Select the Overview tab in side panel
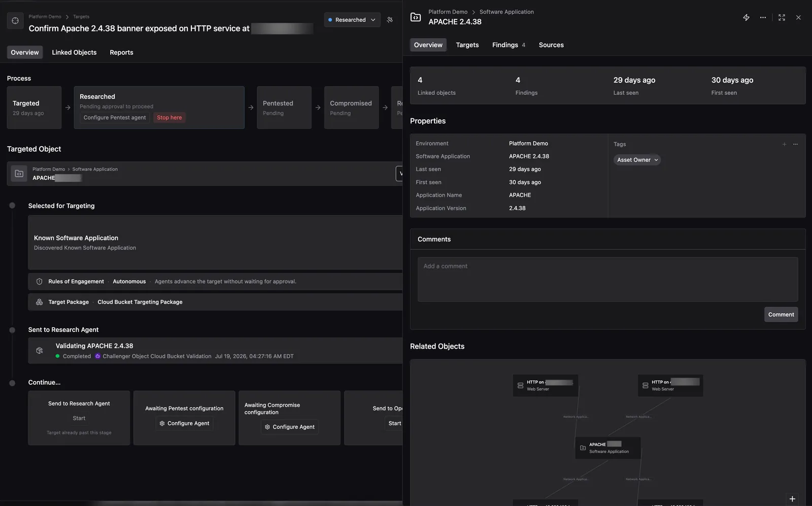812x506 pixels. tap(428, 45)
